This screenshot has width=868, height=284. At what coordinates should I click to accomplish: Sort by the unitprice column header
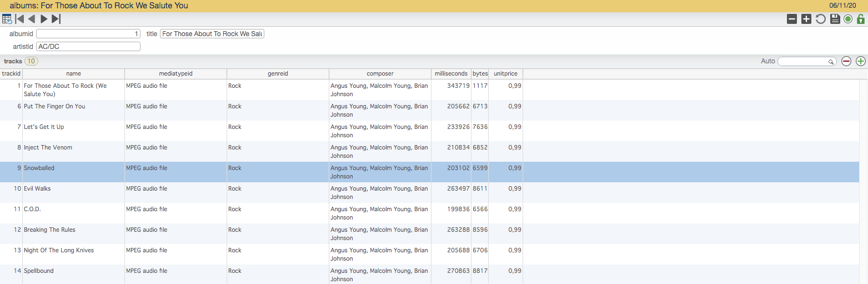505,73
